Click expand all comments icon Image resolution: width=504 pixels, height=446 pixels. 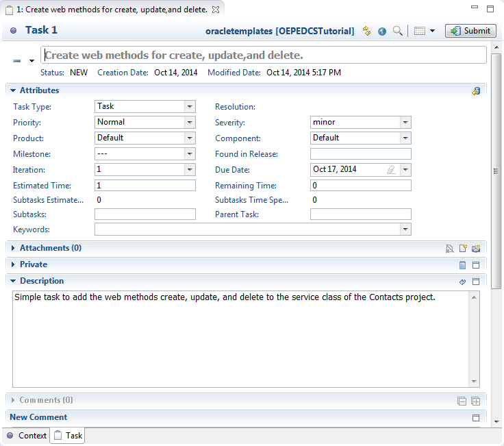click(476, 401)
